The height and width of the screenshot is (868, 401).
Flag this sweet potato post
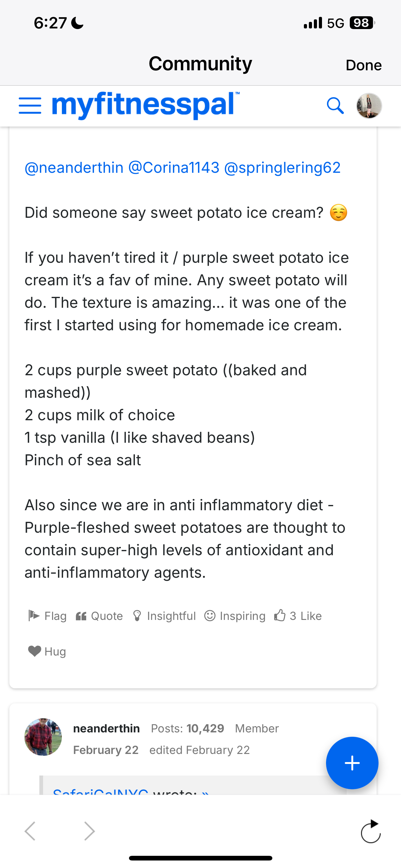pyautogui.click(x=47, y=616)
